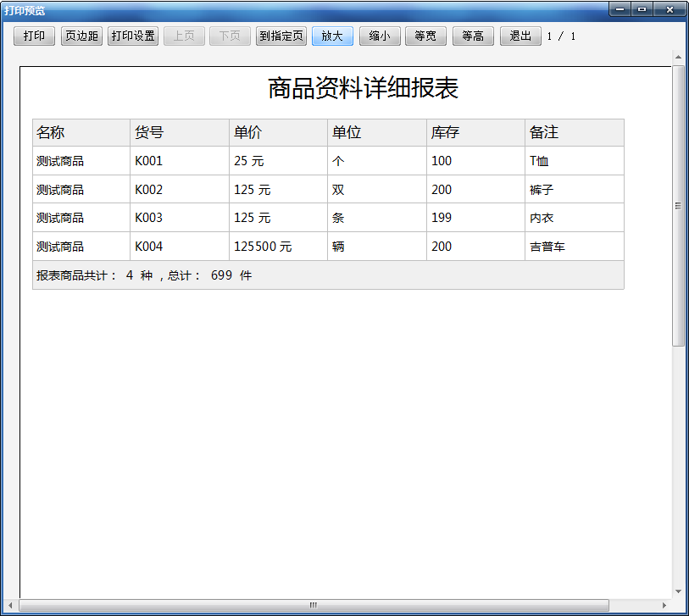
Task: Zoom out with the 缩小 button
Action: click(x=380, y=36)
